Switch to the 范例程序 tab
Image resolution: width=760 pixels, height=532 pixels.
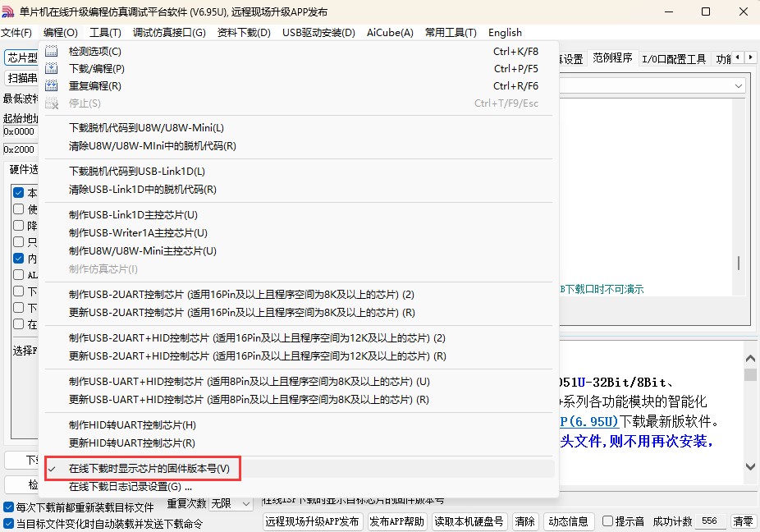click(612, 58)
